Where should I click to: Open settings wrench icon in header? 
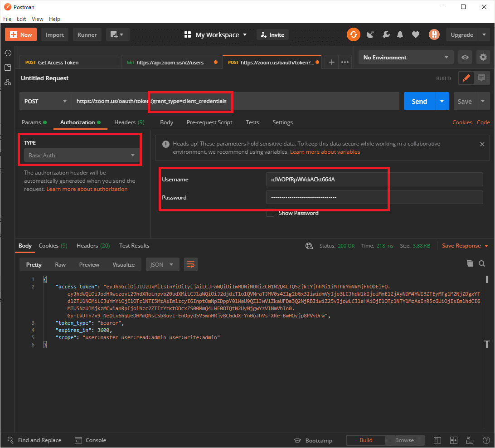[x=386, y=34]
